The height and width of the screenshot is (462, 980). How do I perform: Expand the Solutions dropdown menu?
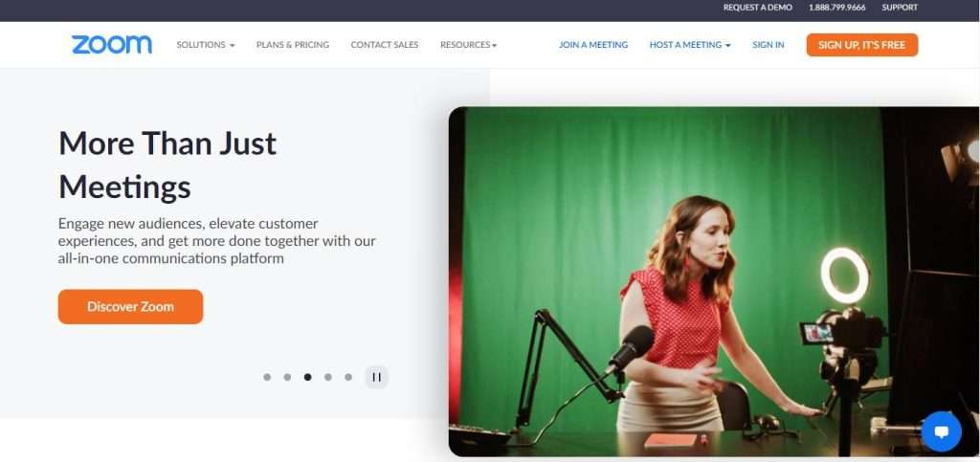coord(206,45)
